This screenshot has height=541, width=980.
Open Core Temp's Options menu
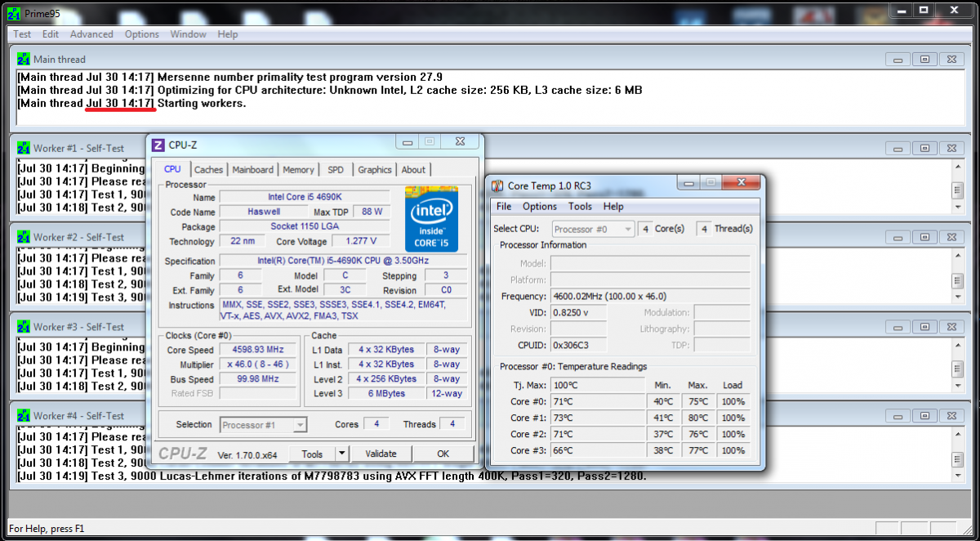pos(540,207)
